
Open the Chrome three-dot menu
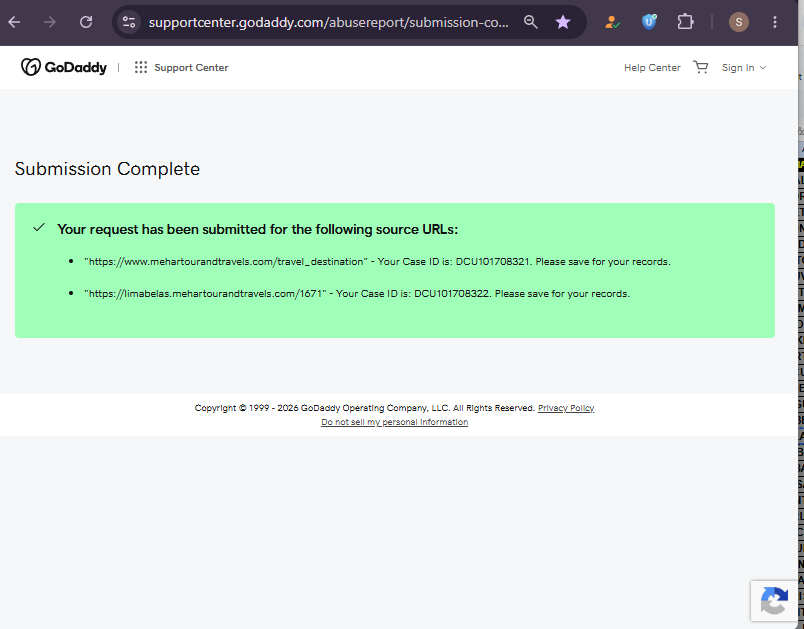coord(775,22)
